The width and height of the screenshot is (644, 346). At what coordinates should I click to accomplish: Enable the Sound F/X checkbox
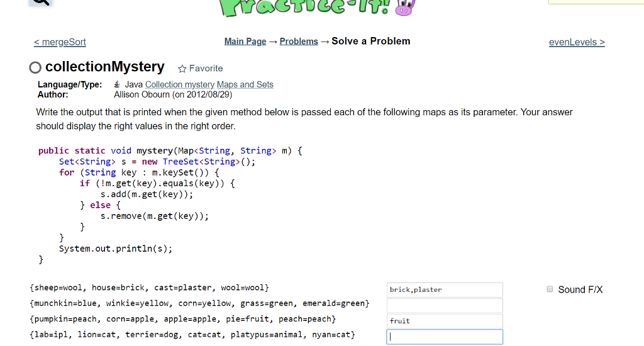click(x=550, y=289)
